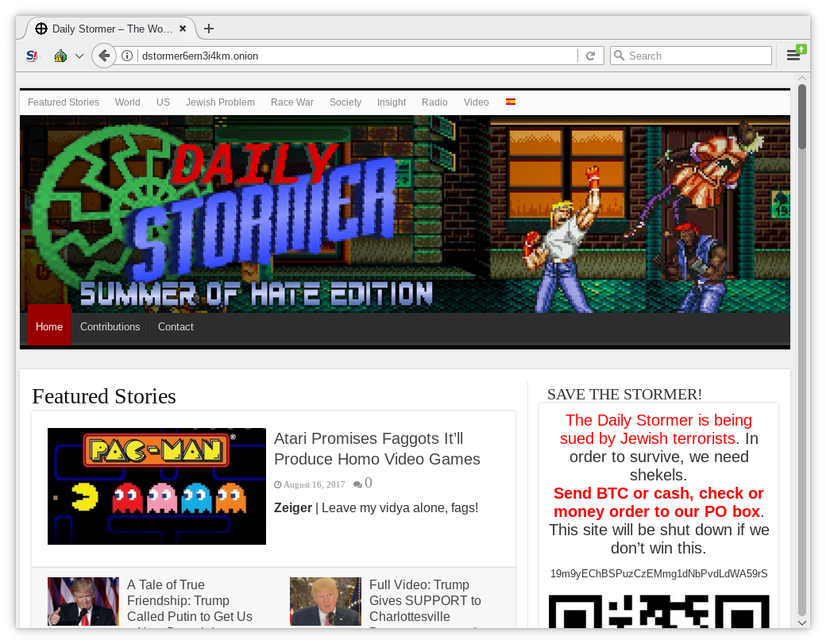Open the Contributions page

click(110, 326)
